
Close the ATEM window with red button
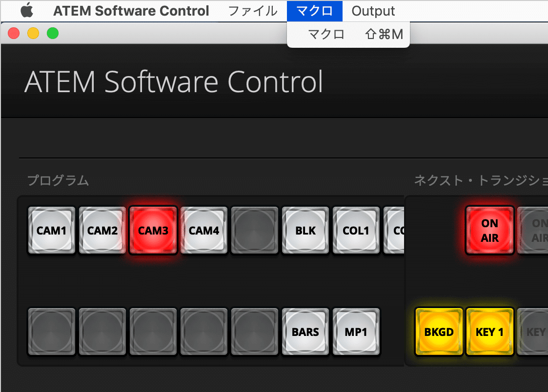[x=14, y=33]
